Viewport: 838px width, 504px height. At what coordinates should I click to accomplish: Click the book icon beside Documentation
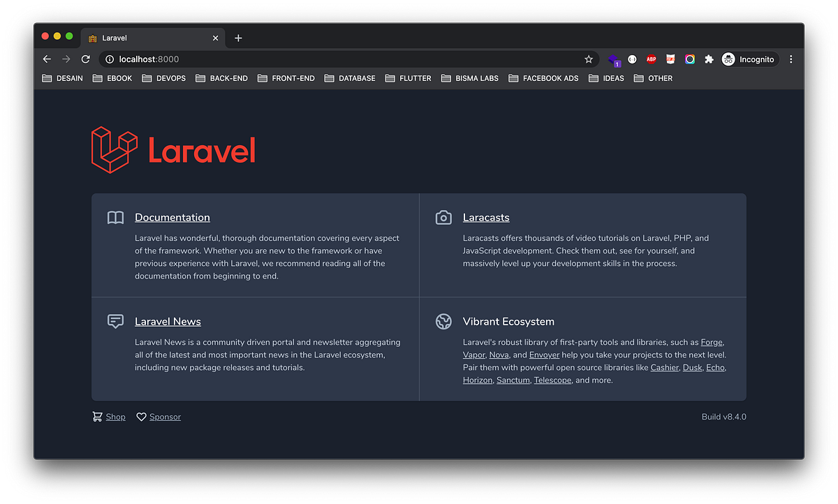pos(115,217)
